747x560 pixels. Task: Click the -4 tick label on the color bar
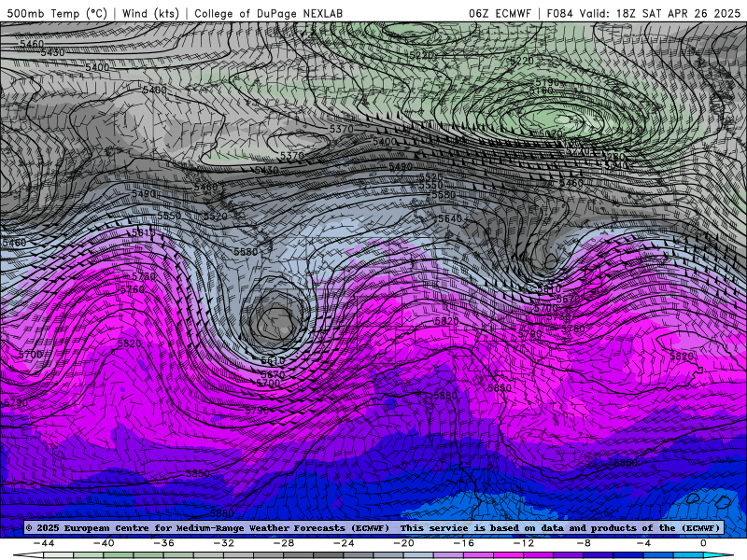pyautogui.click(x=644, y=543)
